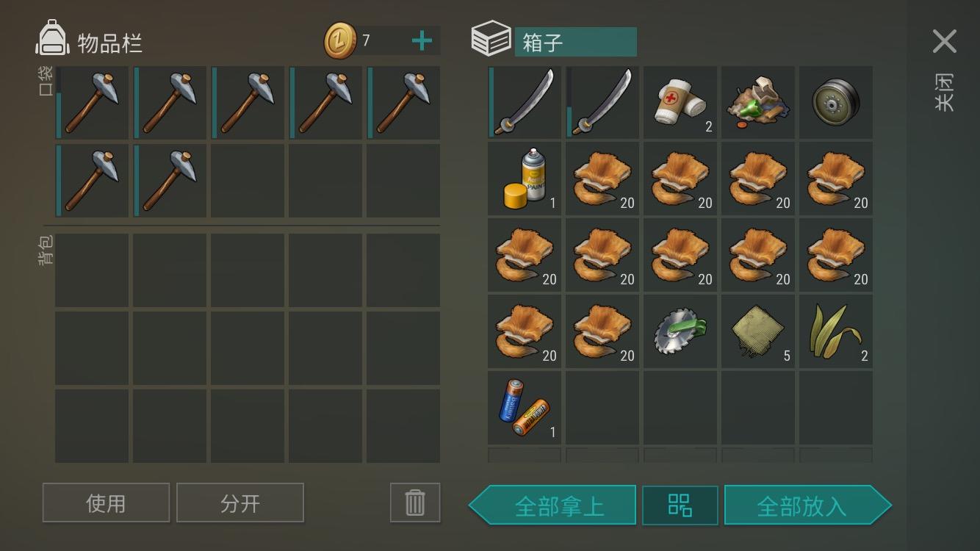Screen dimensions: 980x551
Task: Select the bandages item in the chest
Action: click(680, 102)
